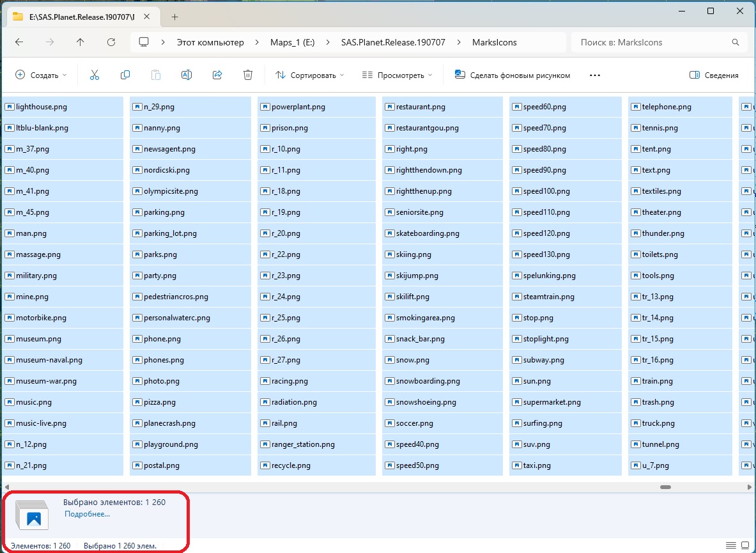Expand the Сортировать sort options

pos(309,75)
